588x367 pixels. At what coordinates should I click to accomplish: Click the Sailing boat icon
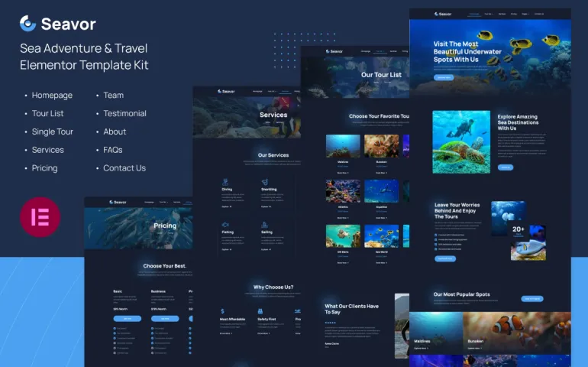click(x=264, y=225)
